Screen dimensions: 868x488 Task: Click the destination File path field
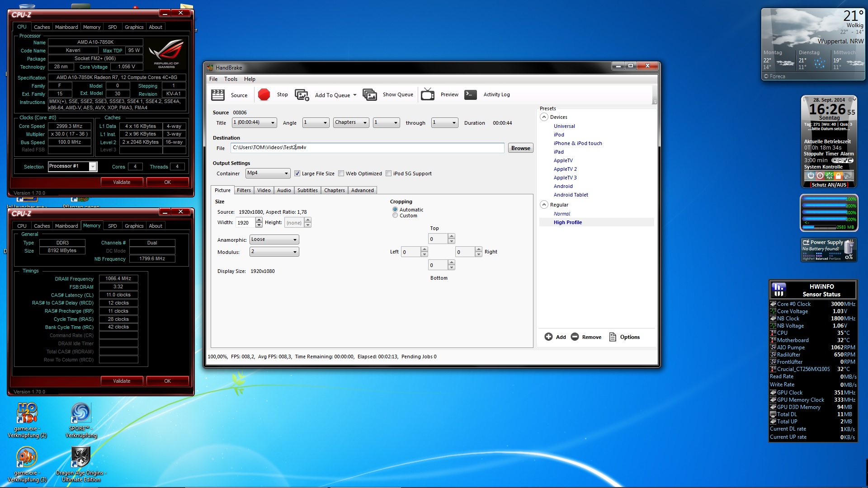point(367,148)
